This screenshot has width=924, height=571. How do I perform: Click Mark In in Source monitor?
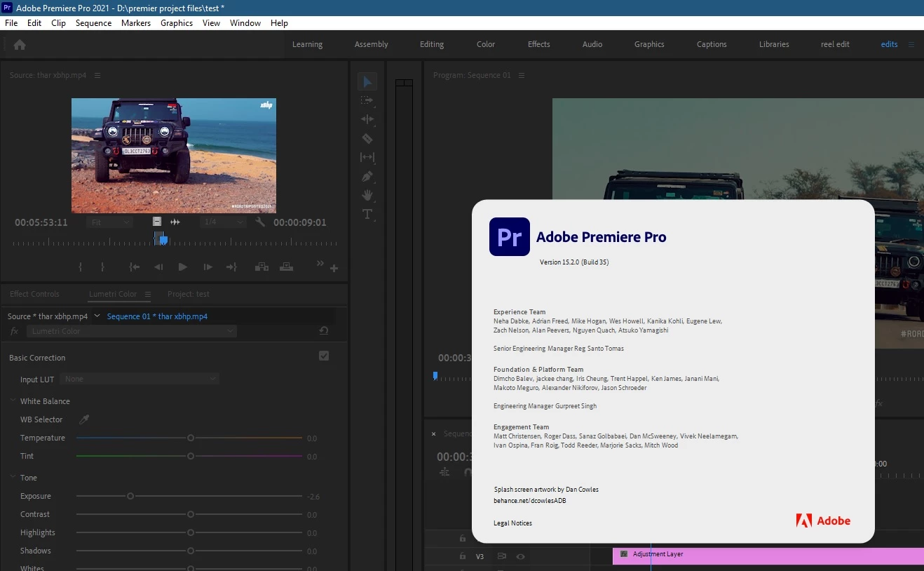click(81, 267)
